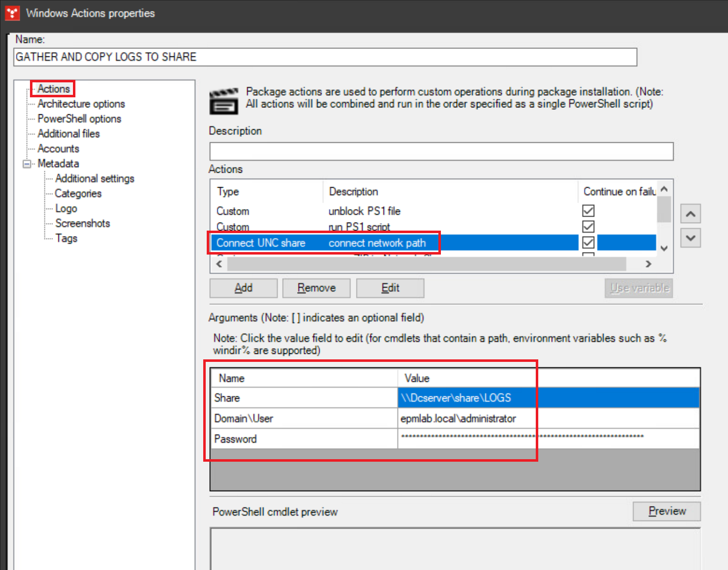Select Screenshots under Metadata

click(82, 224)
